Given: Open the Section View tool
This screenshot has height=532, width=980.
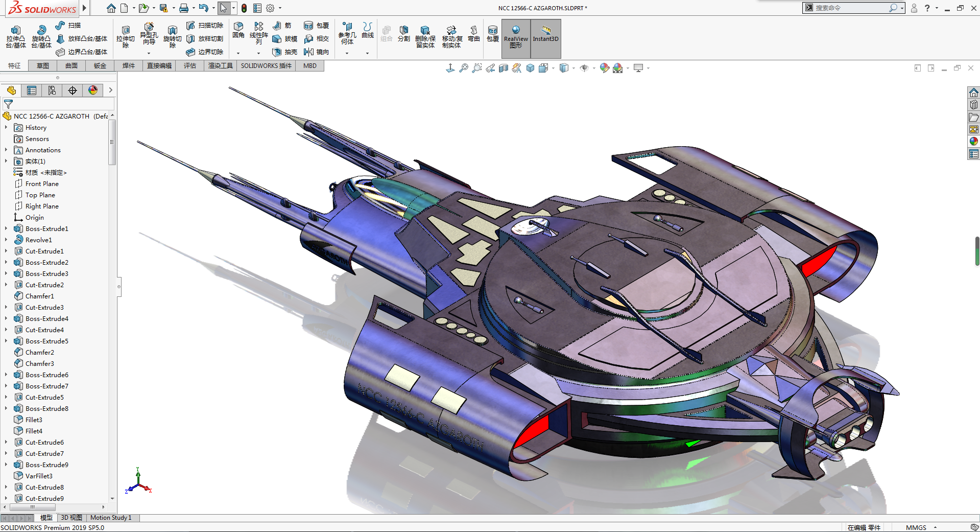Looking at the screenshot, I should point(504,68).
